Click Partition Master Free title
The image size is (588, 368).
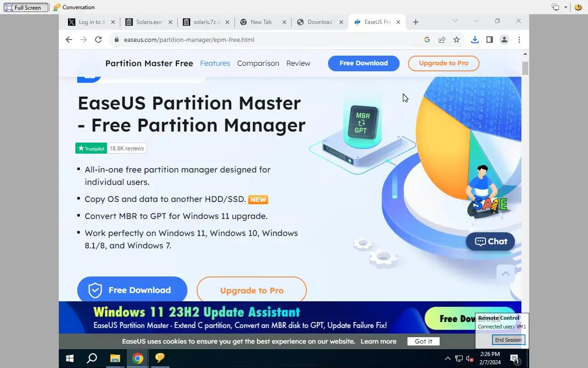click(149, 63)
